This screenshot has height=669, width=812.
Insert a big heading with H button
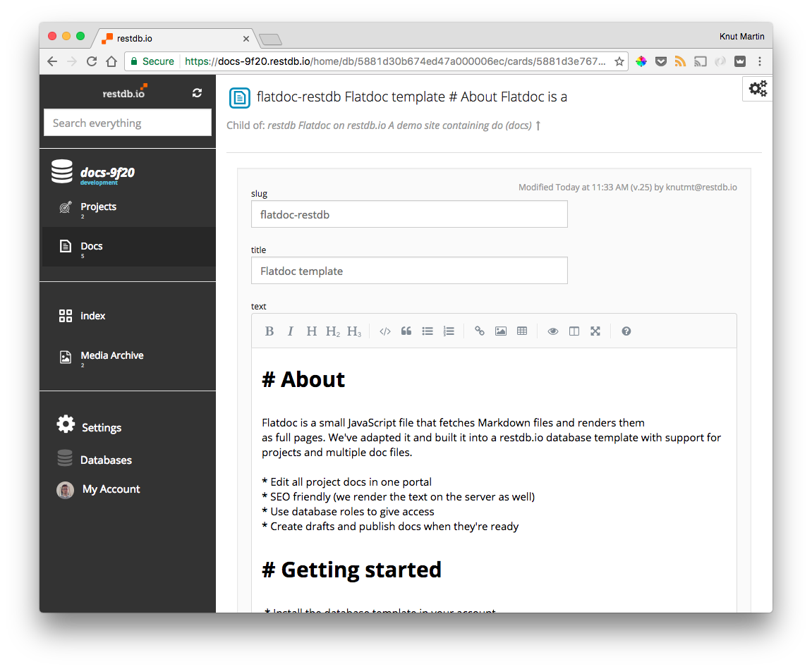coord(311,331)
